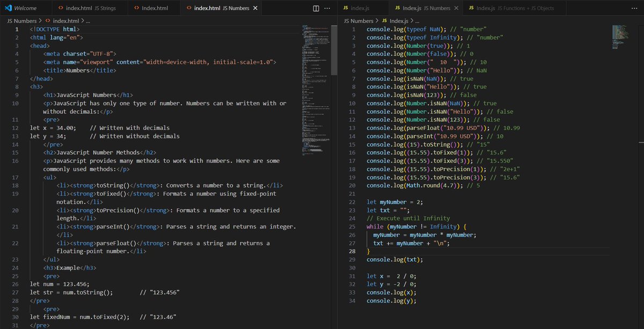The height and width of the screenshot is (329, 644).
Task: Click console.log(txt) line
Action: coord(394,260)
